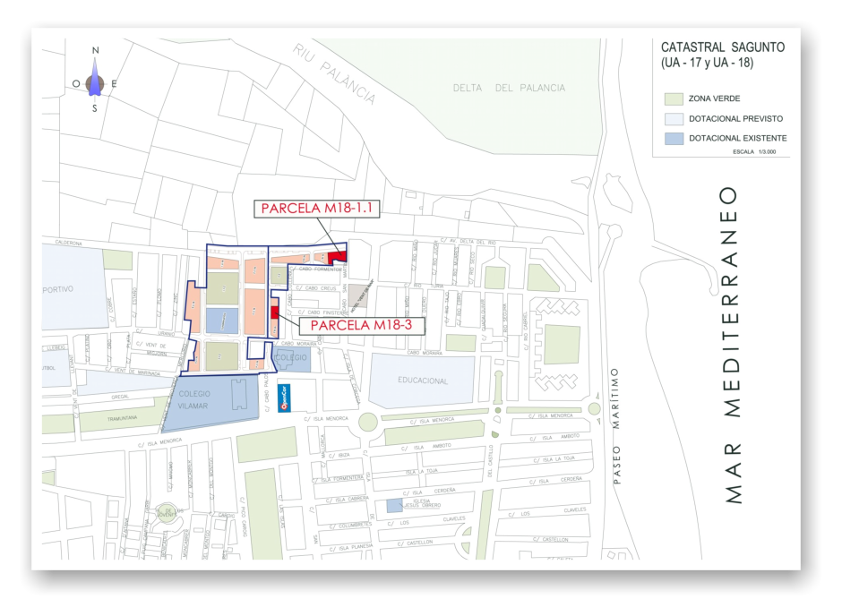Click the CATASTRAL SAGUNTO title

(723, 47)
